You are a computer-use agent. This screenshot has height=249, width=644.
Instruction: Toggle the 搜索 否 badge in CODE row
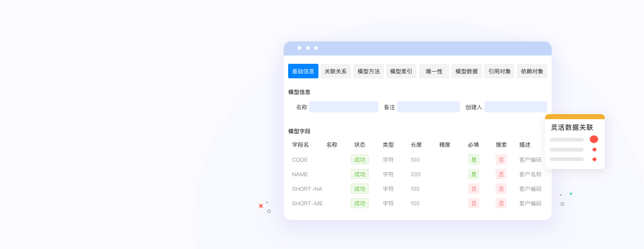tap(501, 159)
